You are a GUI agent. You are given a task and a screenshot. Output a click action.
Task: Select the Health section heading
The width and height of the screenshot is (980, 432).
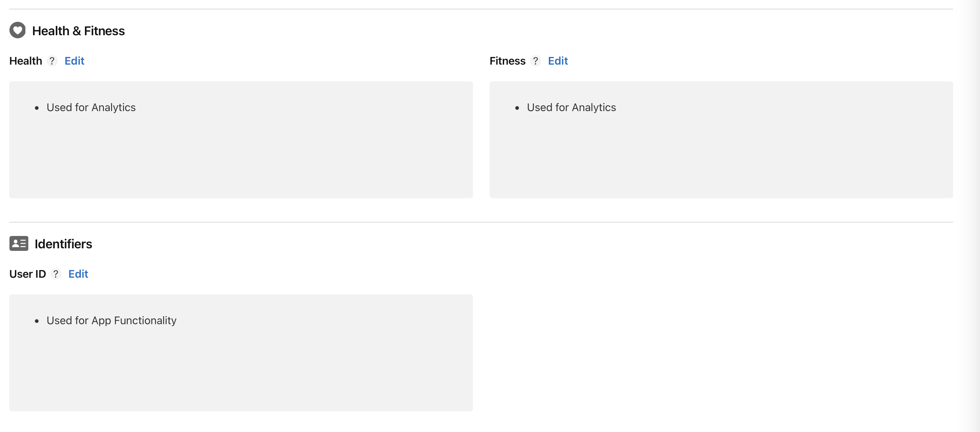coord(26,61)
